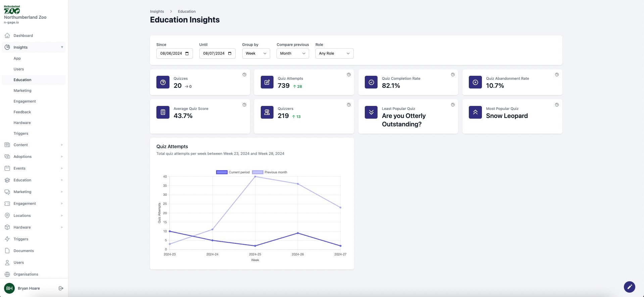Click the Until date input field
644x297 pixels.
[x=214, y=54]
